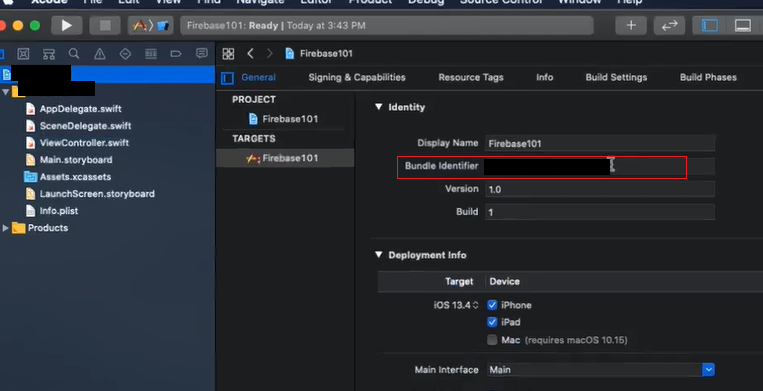Image resolution: width=763 pixels, height=391 pixels.
Task: Uncheck the iPhone device checkbox
Action: [492, 305]
